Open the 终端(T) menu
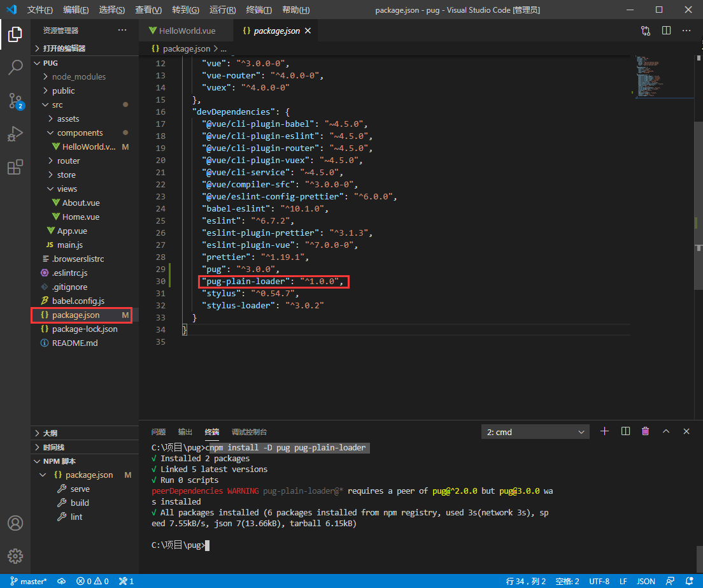This screenshot has width=703, height=588. point(259,10)
